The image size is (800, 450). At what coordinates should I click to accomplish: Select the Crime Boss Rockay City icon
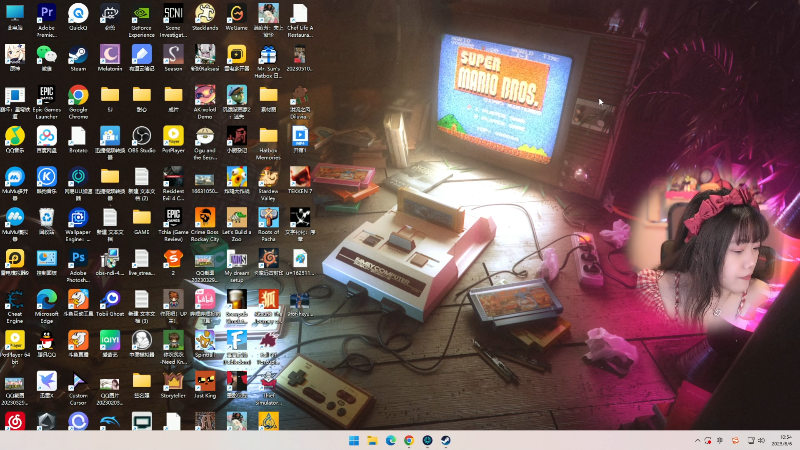[x=205, y=224]
